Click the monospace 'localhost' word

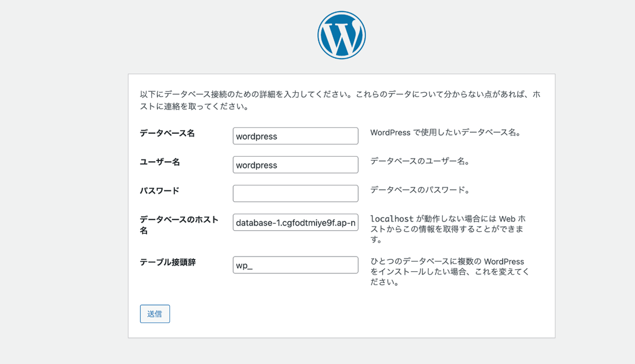coord(392,219)
